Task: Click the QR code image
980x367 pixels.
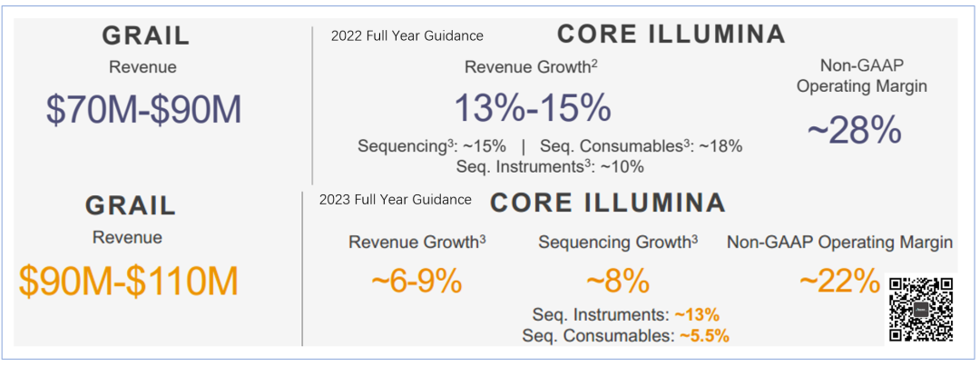Action: tap(921, 309)
